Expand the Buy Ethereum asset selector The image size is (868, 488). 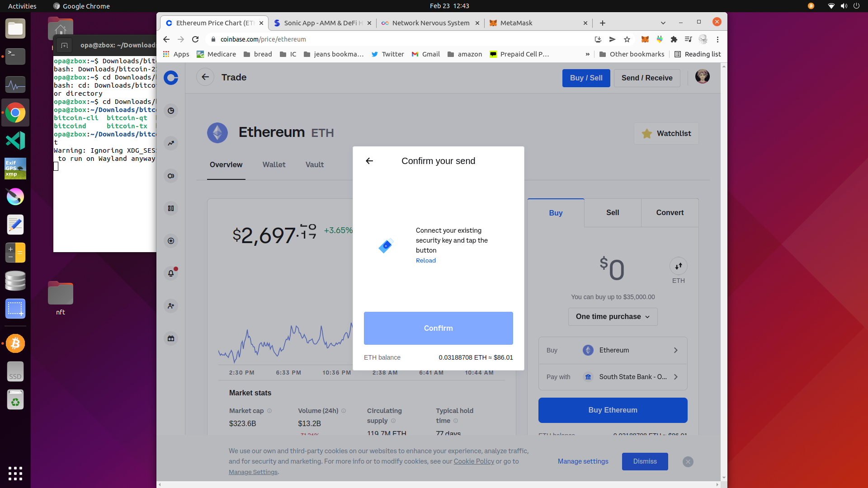click(613, 350)
